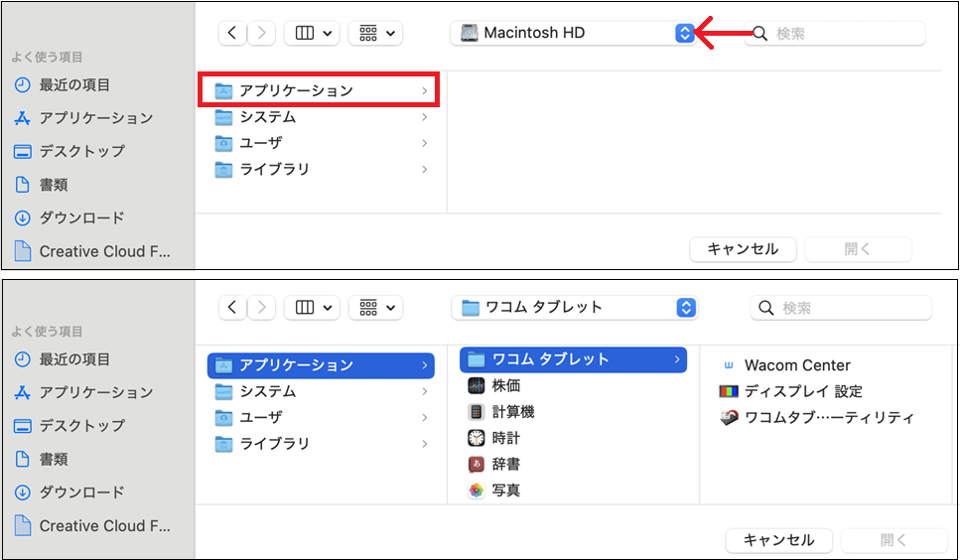Click 検索 search field in bottom dialog
Viewport: 960px width, 560px height.
tap(841, 307)
